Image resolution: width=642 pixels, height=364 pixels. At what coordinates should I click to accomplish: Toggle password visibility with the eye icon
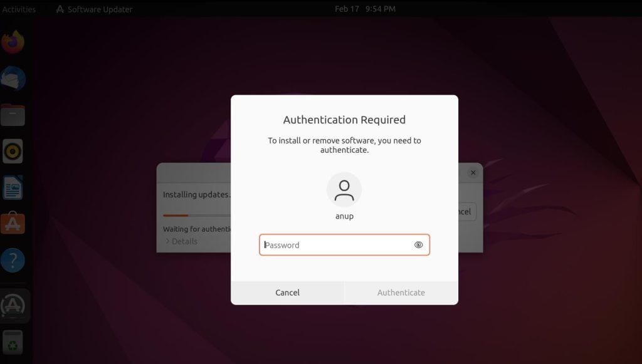418,245
